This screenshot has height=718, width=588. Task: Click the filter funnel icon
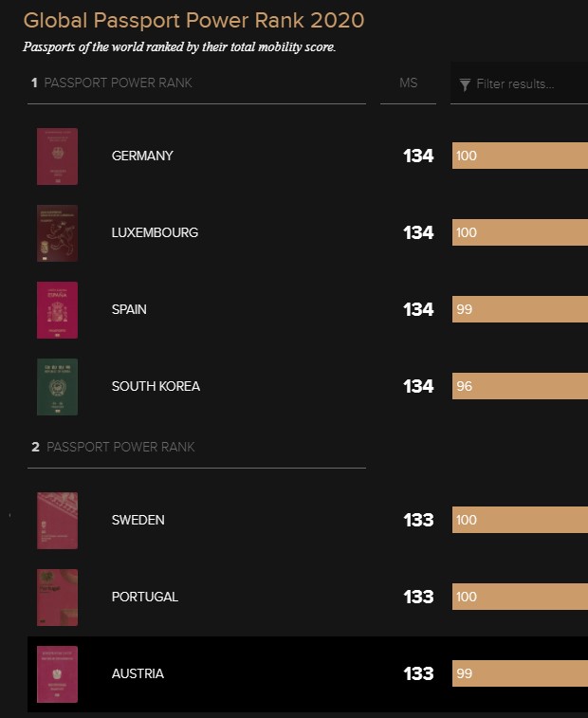(465, 84)
